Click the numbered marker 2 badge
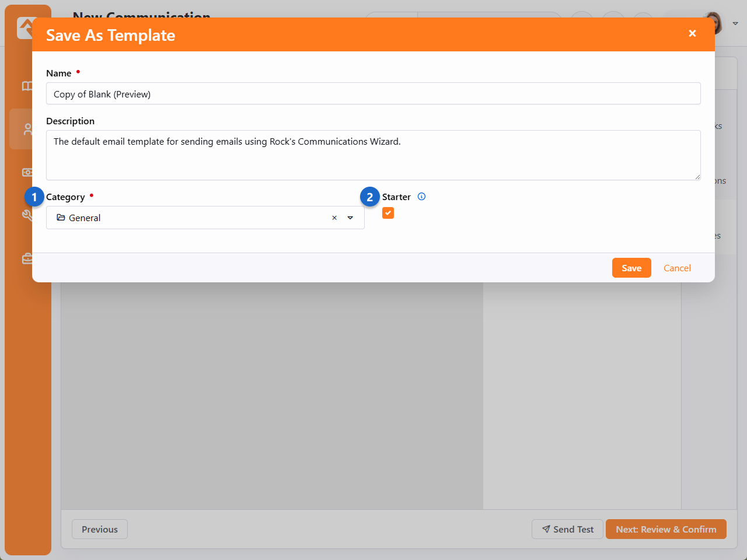This screenshot has width=747, height=560. [x=369, y=197]
